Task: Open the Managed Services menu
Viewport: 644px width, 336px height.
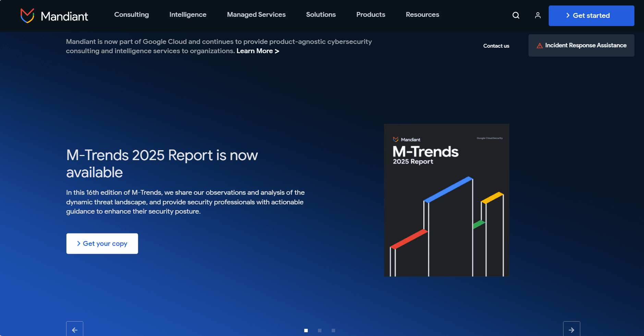Action: tap(256, 15)
